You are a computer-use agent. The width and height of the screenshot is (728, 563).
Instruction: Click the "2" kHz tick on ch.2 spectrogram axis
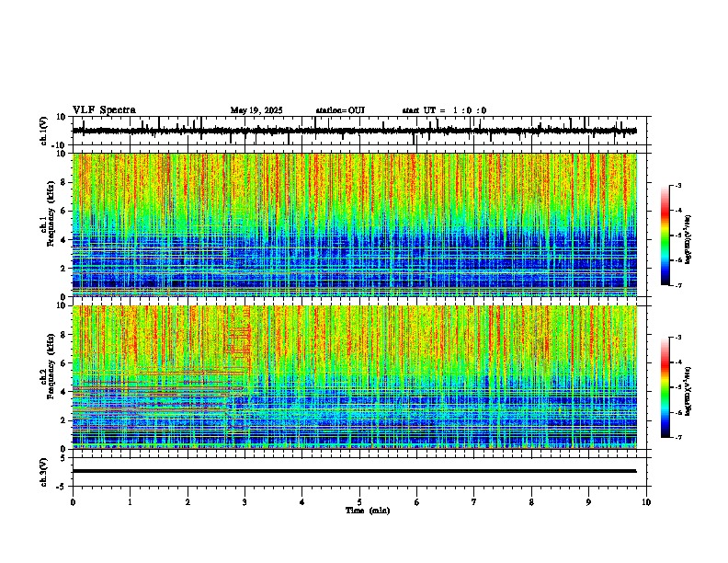pyautogui.click(x=64, y=420)
